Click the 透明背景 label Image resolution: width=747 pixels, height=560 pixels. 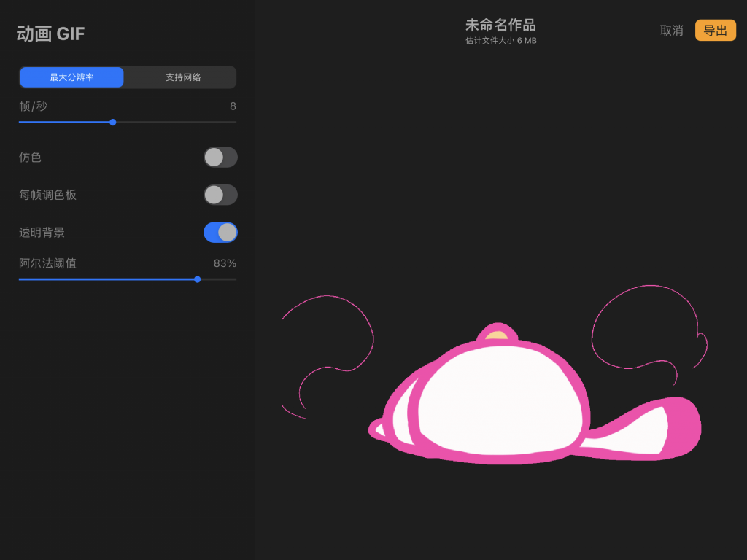(42, 233)
